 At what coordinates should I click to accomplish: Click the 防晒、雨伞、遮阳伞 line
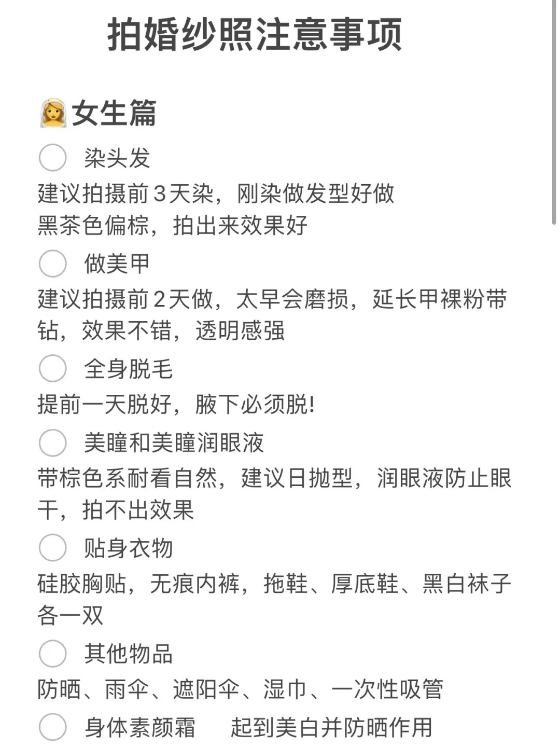[x=240, y=689]
